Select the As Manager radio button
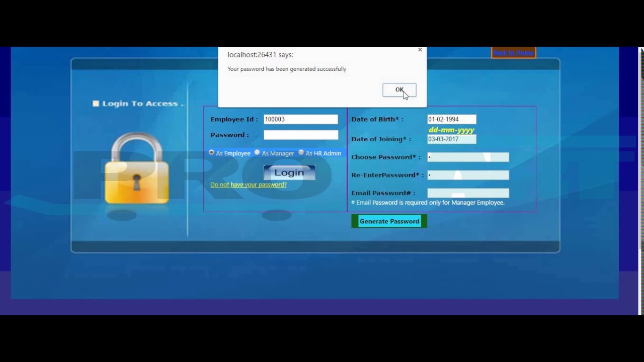Image resolution: width=644 pixels, height=362 pixels. (x=257, y=152)
